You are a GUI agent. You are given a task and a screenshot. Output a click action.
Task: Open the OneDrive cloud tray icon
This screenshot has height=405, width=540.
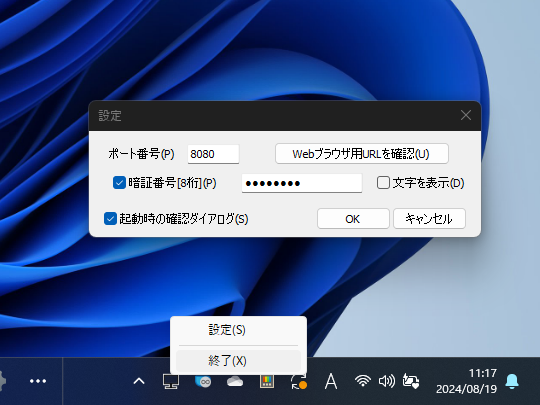coord(235,381)
